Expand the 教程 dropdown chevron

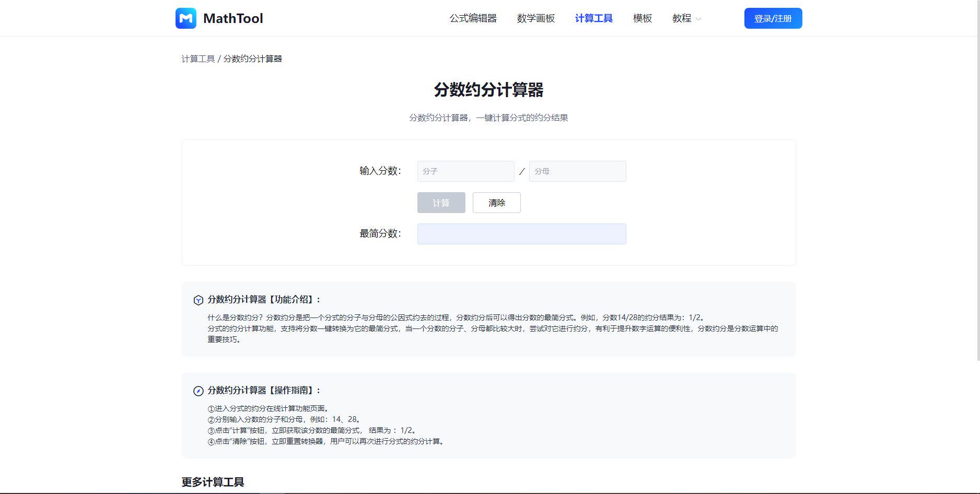pos(699,19)
